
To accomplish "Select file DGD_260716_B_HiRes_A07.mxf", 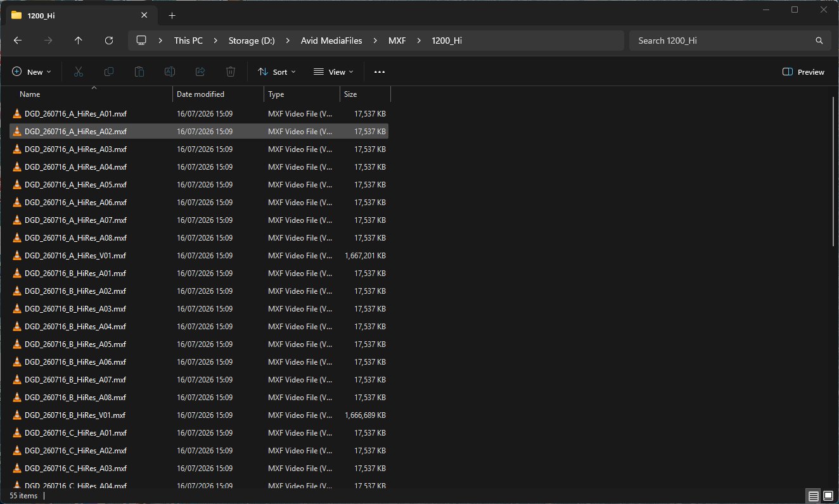I will [199, 380].
